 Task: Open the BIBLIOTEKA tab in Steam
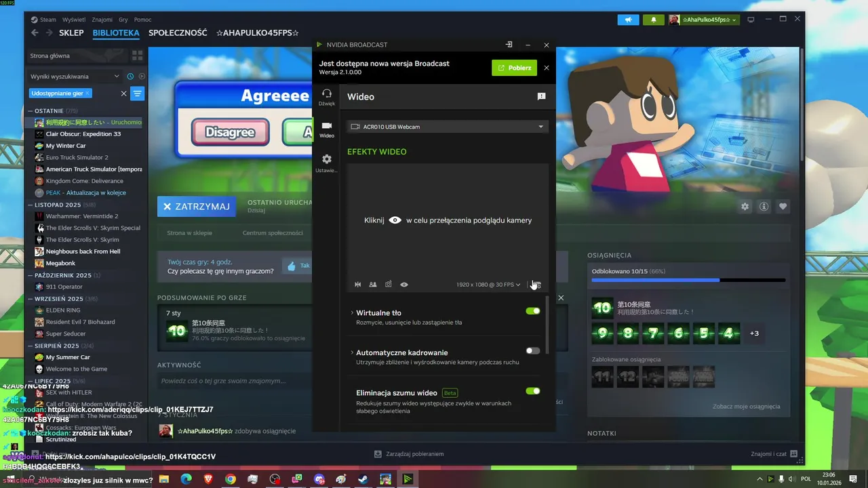click(116, 33)
